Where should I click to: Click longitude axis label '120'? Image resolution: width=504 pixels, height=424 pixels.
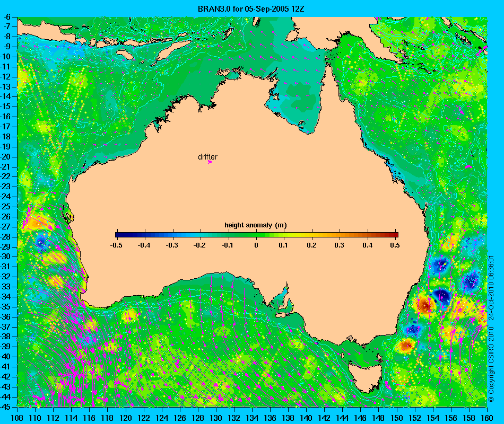(126, 418)
